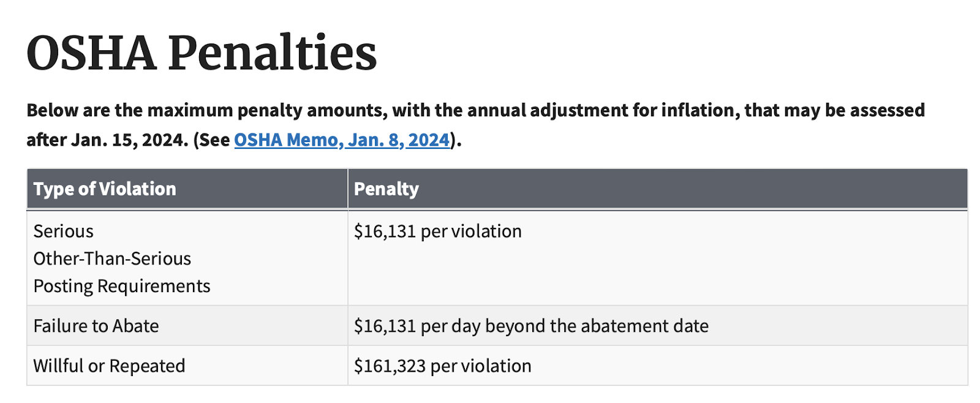
Task: Click the "$16,131 per violation" penalty text
Action: tap(438, 232)
